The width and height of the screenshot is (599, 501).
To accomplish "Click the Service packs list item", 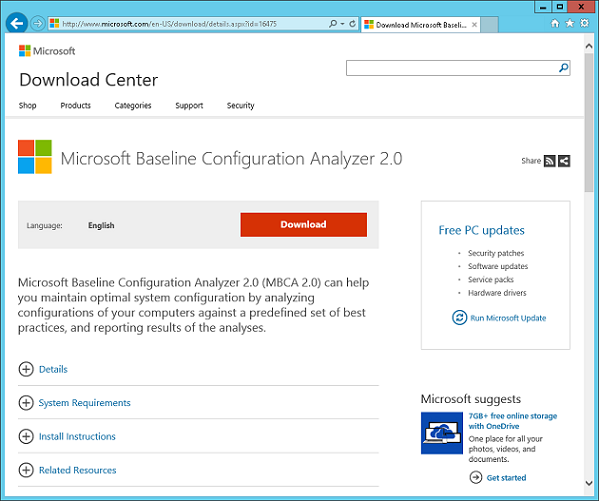I will (x=491, y=280).
